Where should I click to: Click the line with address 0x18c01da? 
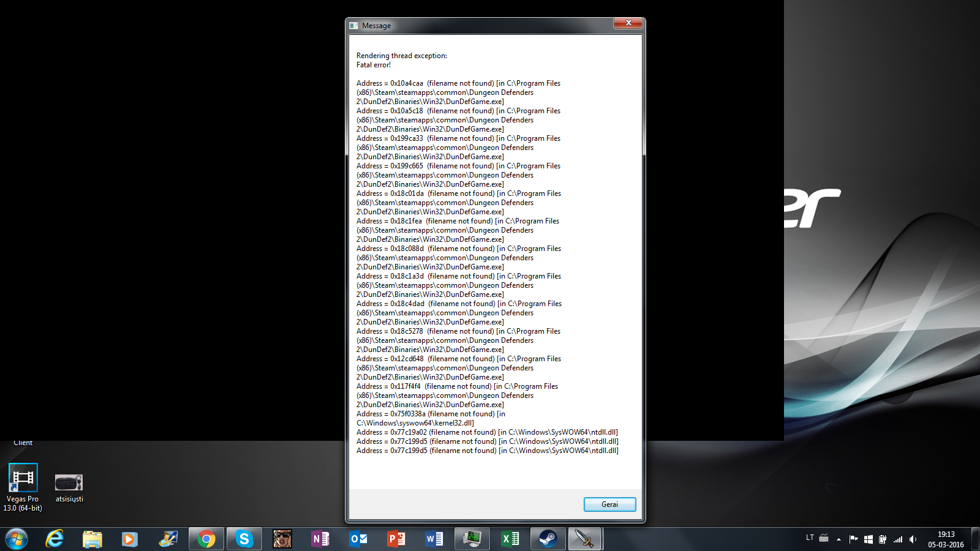[459, 193]
